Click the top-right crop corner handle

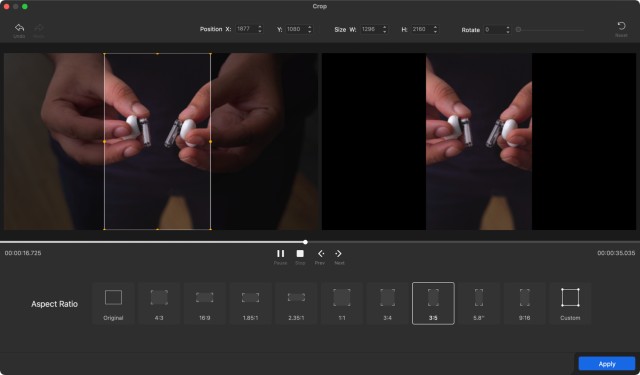click(211, 53)
